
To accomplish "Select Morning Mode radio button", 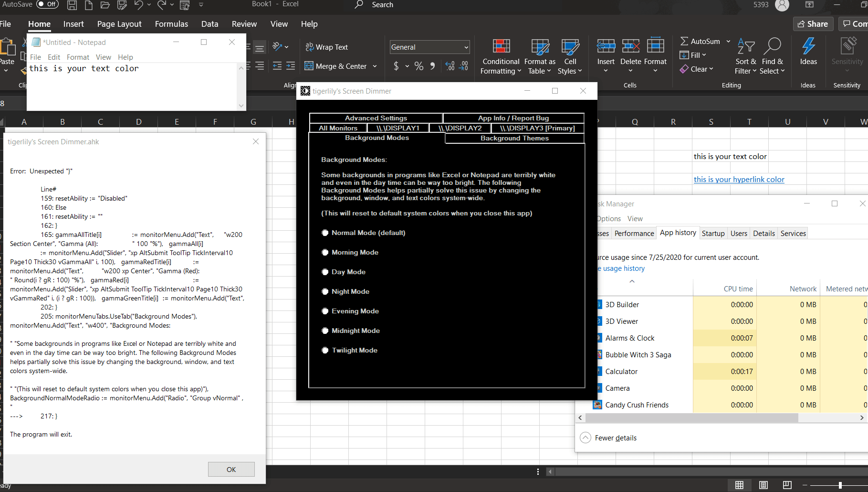I will coord(325,252).
